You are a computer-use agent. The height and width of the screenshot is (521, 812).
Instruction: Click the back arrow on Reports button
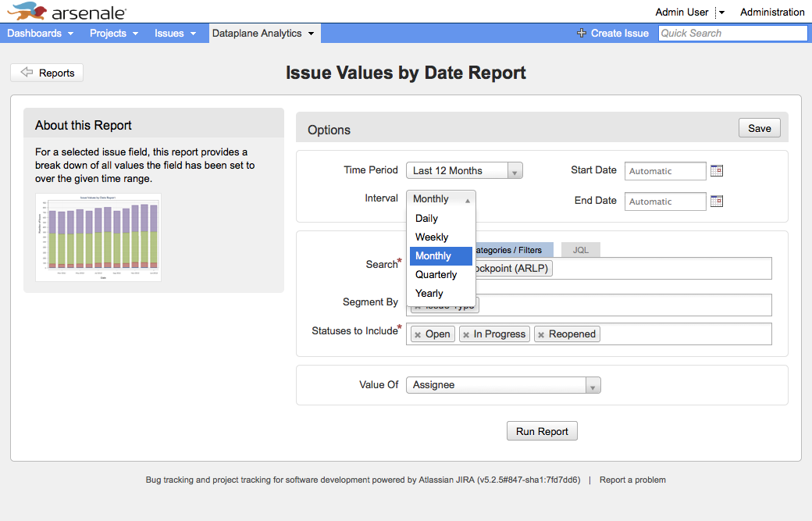(27, 73)
